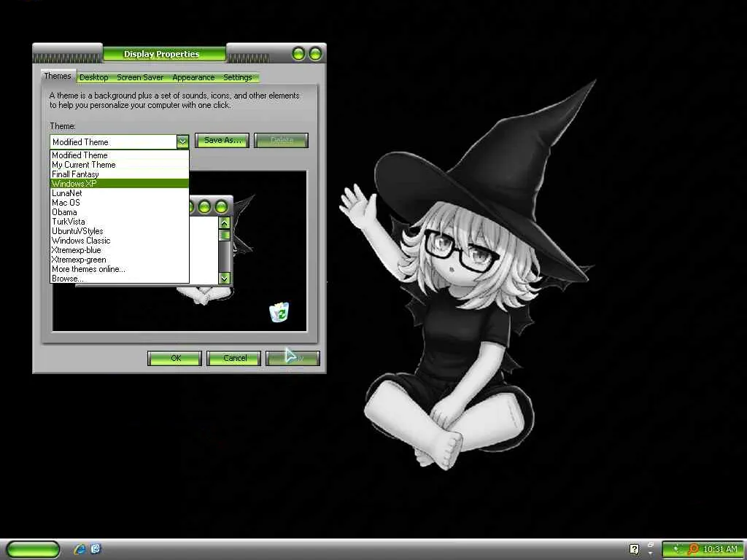The height and width of the screenshot is (560, 747).
Task: Choose Windows Classic theme
Action: [120, 241]
